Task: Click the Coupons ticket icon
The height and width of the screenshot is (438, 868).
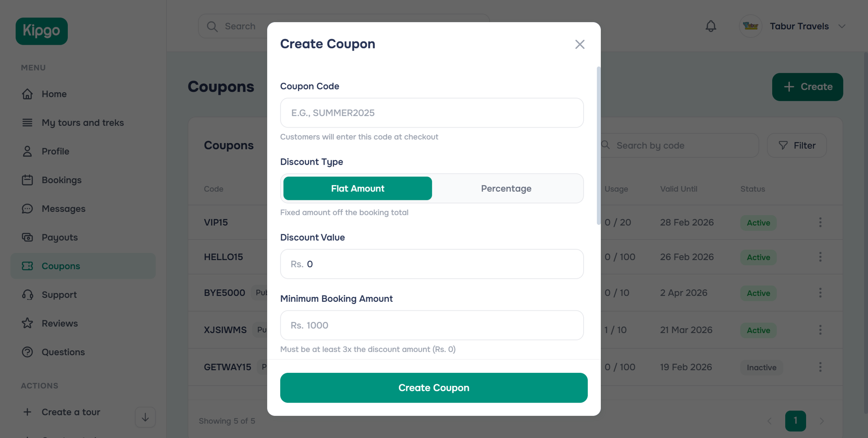Action: (28, 266)
